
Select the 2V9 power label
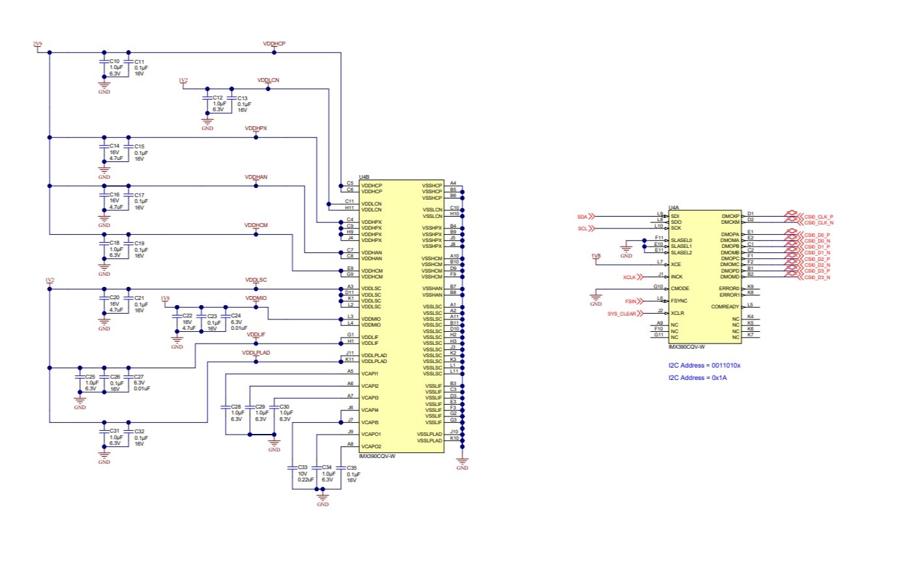(x=38, y=44)
